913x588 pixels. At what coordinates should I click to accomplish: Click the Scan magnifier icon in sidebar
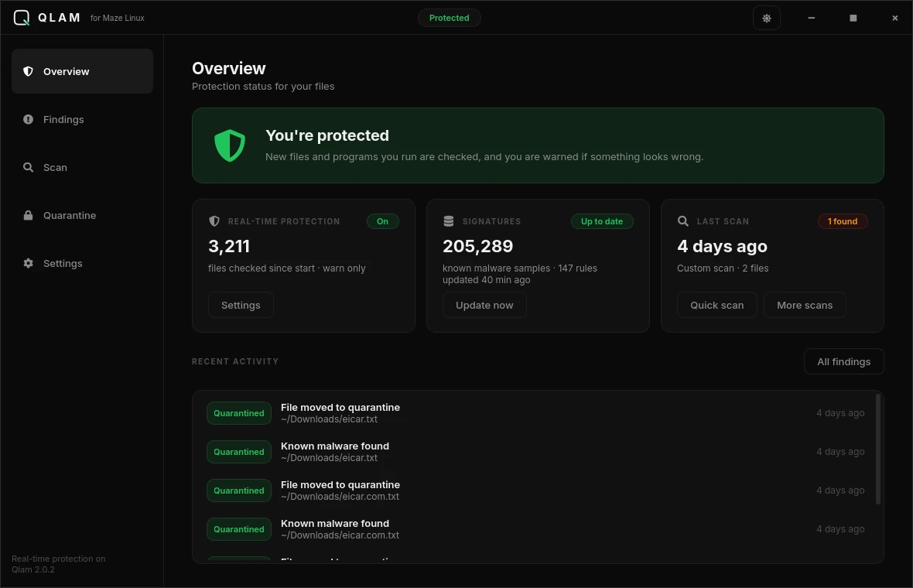tap(28, 167)
